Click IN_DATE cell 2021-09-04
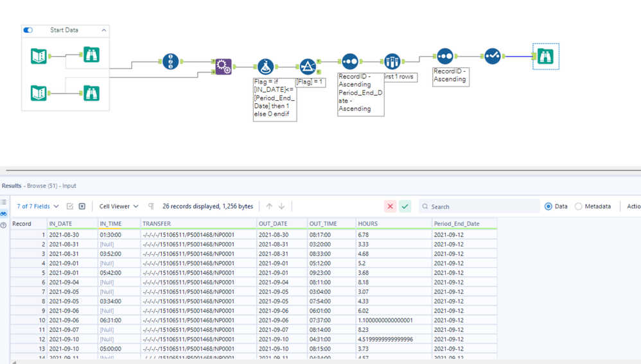Screen dimensions: 641x364 pos(73,282)
